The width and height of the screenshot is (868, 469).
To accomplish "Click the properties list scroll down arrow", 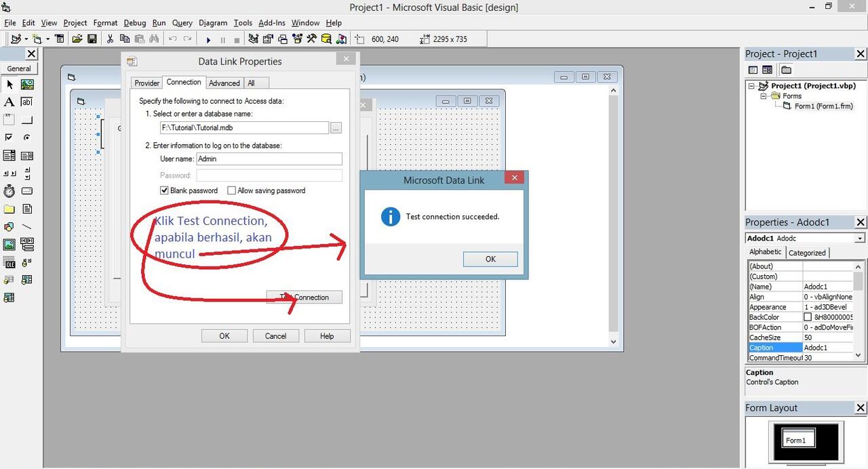I will click(x=859, y=355).
